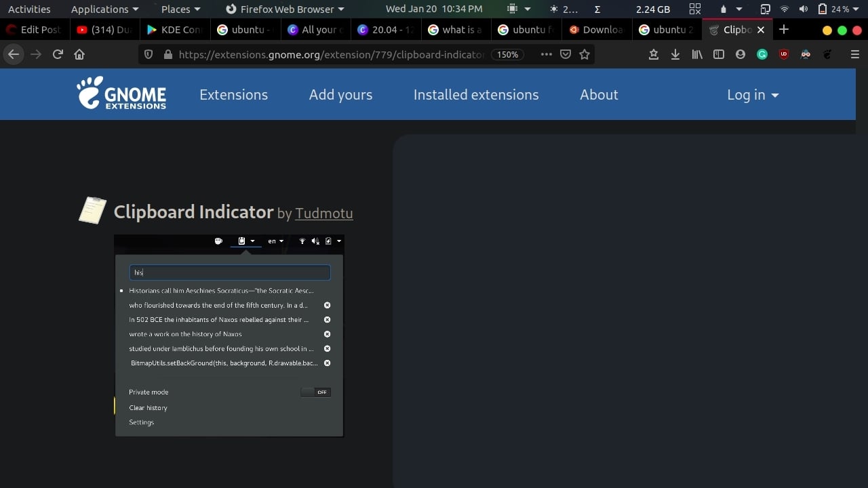868x488 pixels.
Task: View site security padlock details
Action: click(168, 54)
